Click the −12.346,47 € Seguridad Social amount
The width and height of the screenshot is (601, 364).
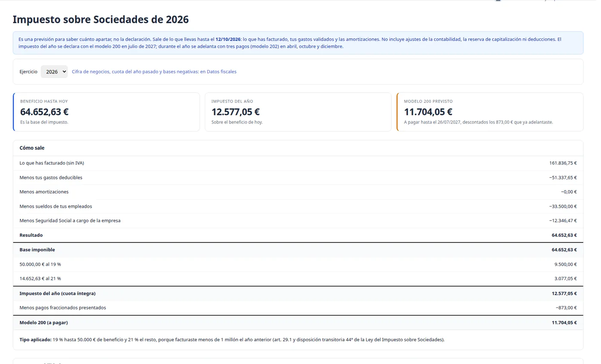click(x=563, y=221)
